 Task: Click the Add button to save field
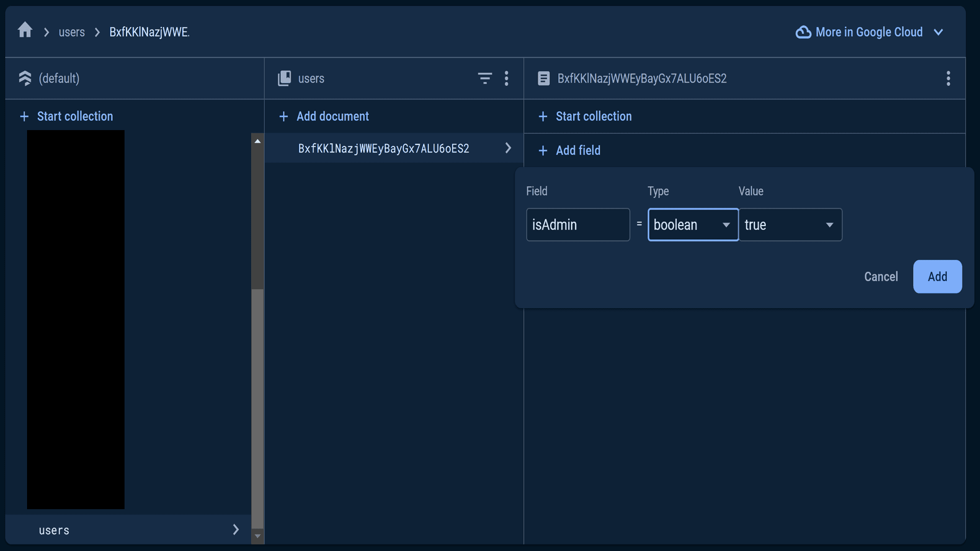point(937,277)
